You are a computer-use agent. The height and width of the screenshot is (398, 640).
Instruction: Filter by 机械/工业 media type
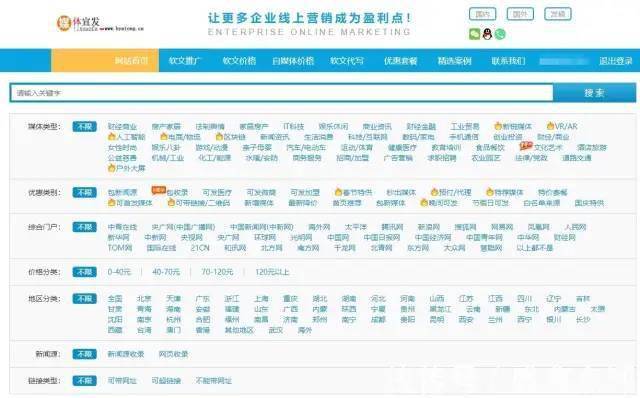pos(168,158)
